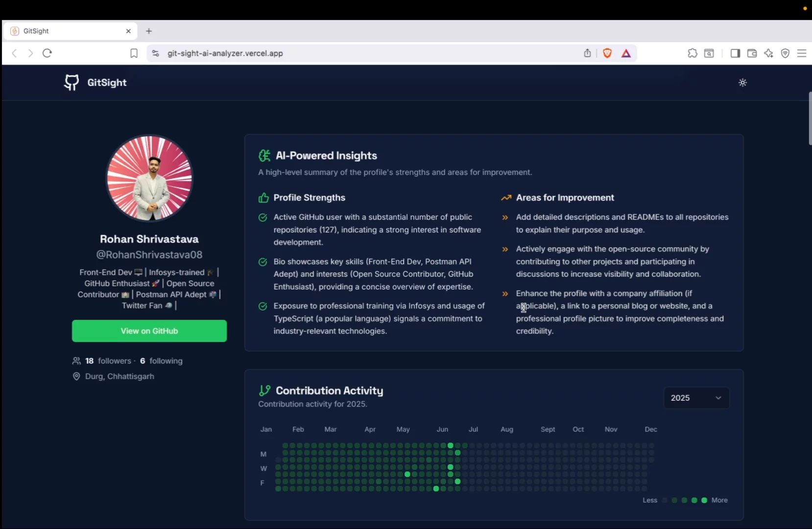Open Brave Rewards triangle icon
This screenshot has width=812, height=529.
[626, 53]
